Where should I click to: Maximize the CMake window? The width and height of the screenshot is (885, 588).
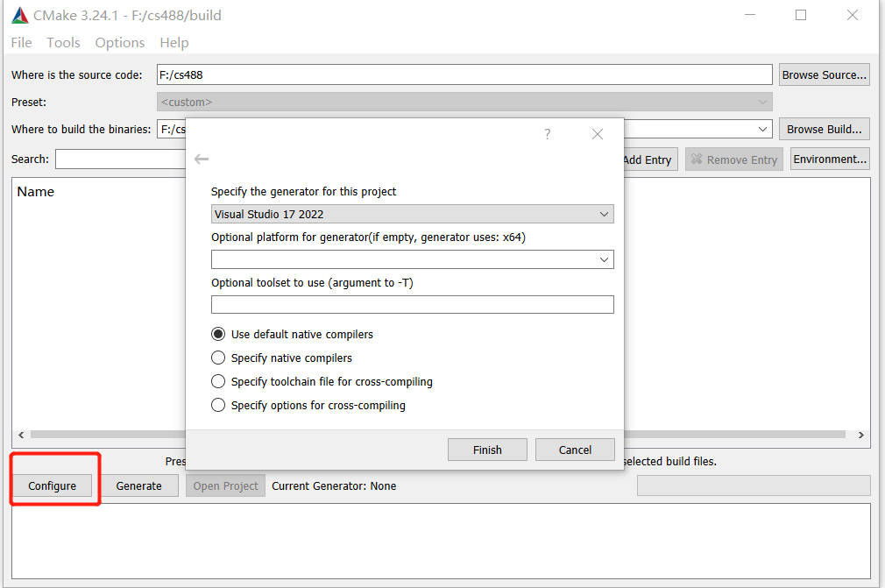click(800, 15)
